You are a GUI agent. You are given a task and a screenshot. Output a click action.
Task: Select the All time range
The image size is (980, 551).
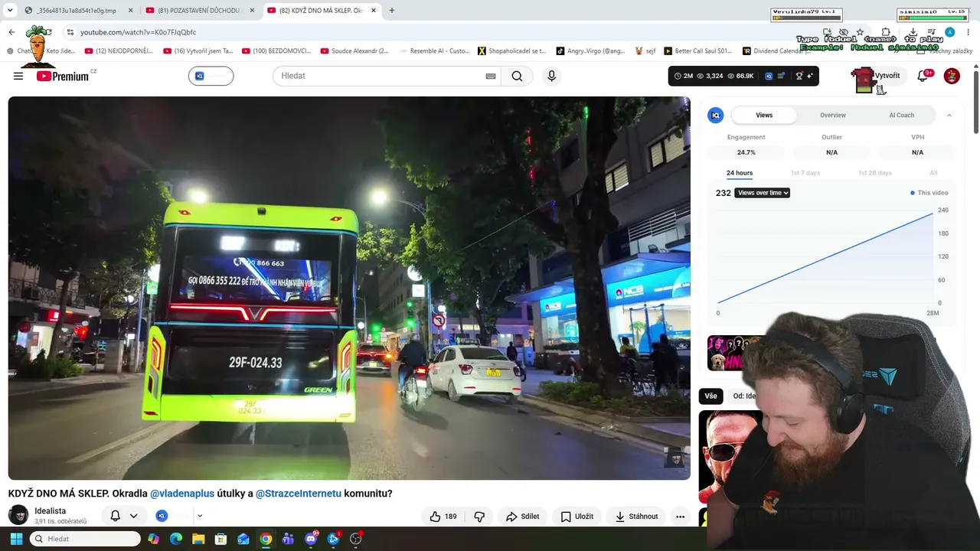tap(933, 173)
